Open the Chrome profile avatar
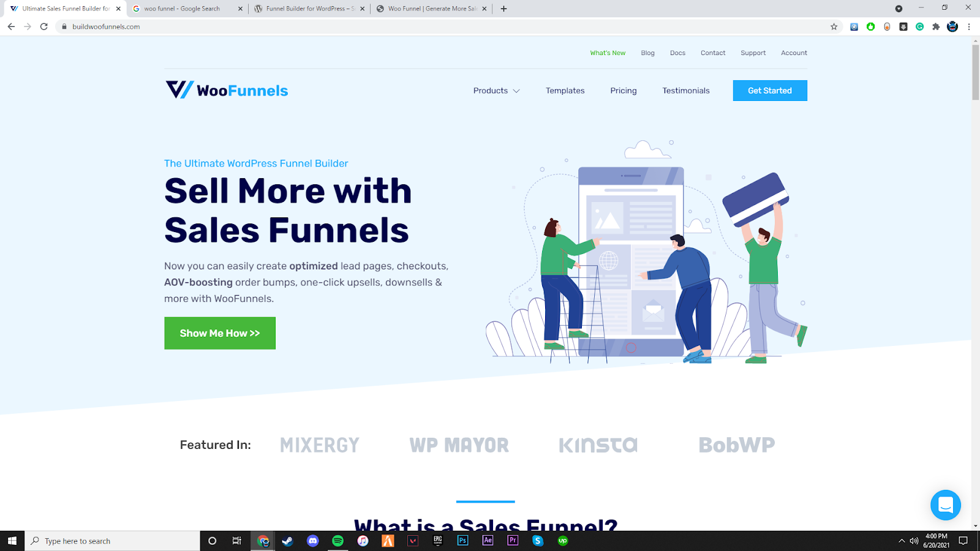 tap(952, 26)
